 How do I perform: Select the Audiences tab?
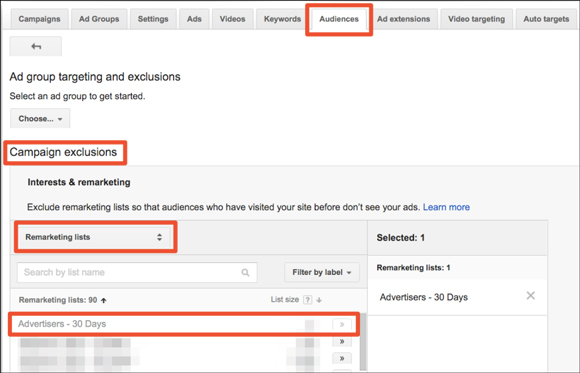(x=339, y=19)
